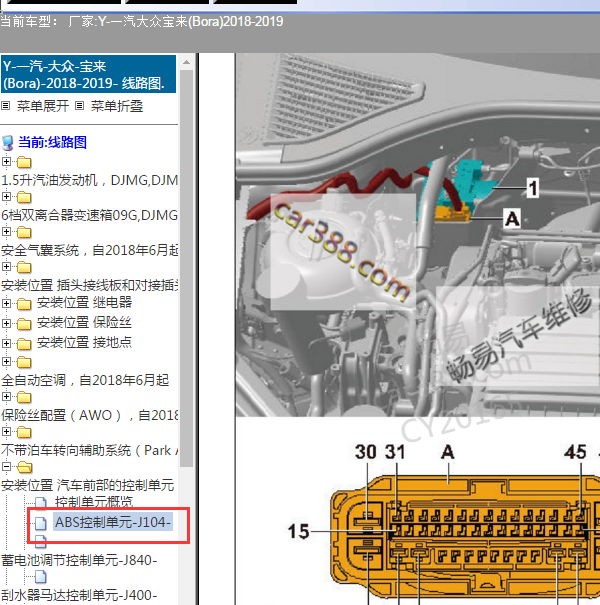Click folder icon above 安全气囊系统 entry
The width and height of the screenshot is (600, 605).
pyautogui.click(x=24, y=232)
